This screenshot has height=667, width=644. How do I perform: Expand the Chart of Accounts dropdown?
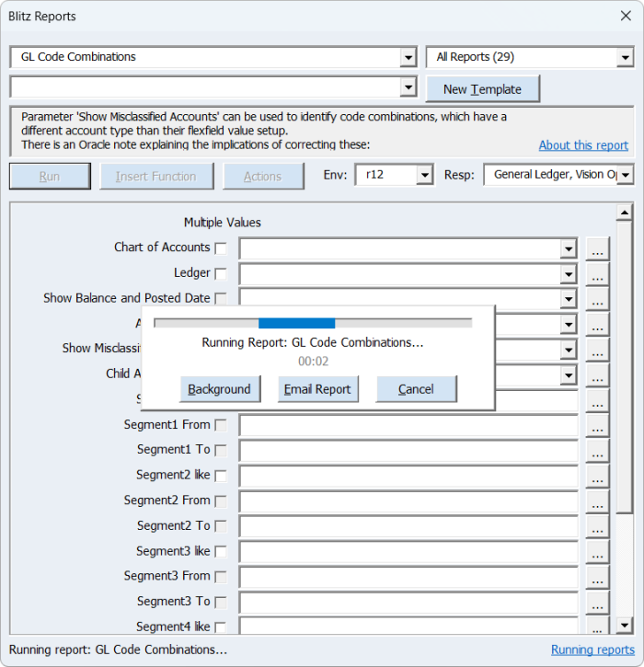click(569, 248)
